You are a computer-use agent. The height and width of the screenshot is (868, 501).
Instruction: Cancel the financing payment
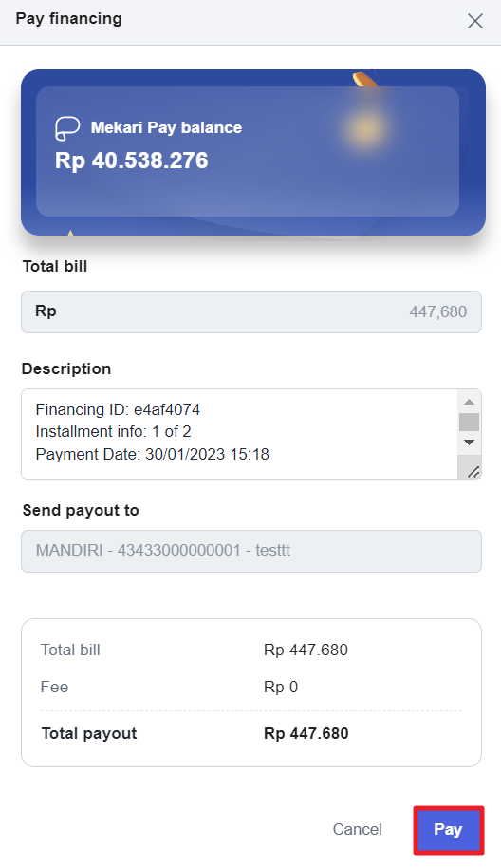click(357, 829)
